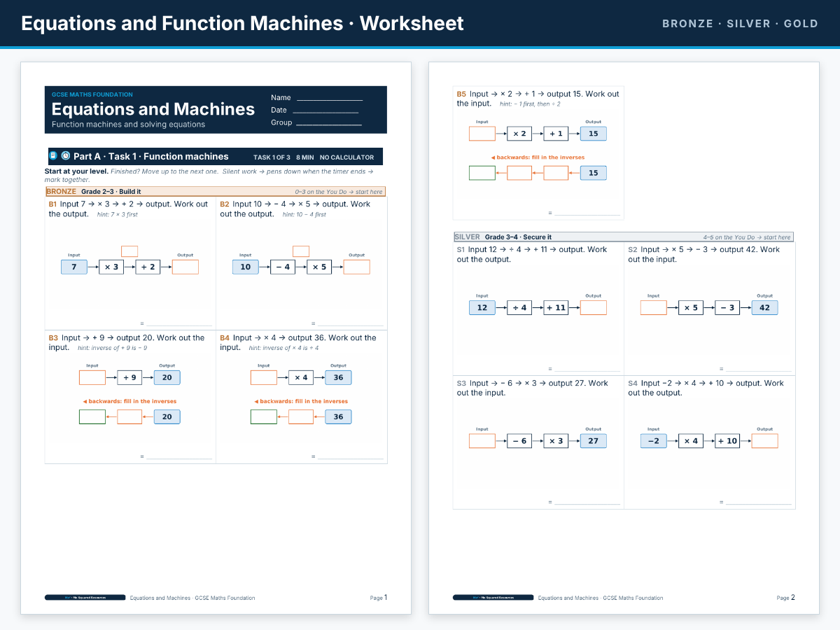Click the 'GCSE MATHS FOUNDATION' label

pos(92,94)
